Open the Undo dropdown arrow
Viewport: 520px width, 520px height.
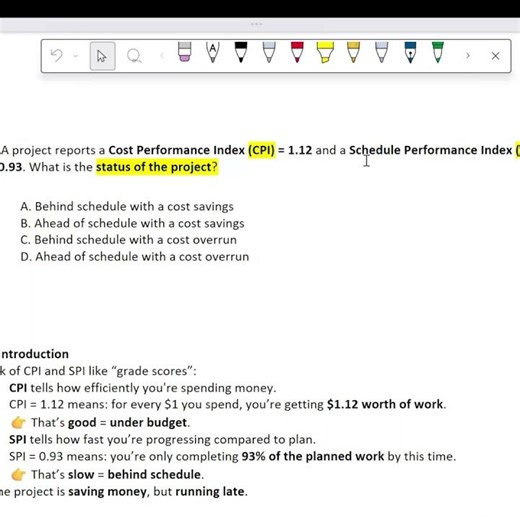tap(76, 56)
